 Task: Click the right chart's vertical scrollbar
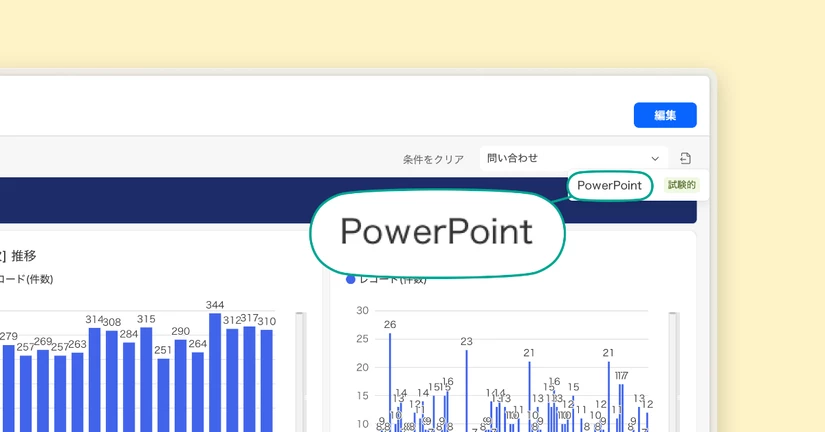672,372
